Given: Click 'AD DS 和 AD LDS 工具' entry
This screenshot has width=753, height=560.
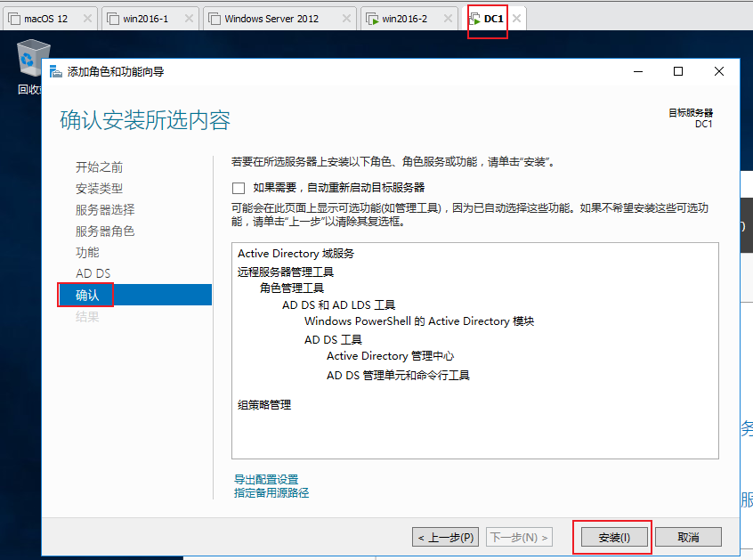Looking at the screenshot, I should [x=338, y=305].
